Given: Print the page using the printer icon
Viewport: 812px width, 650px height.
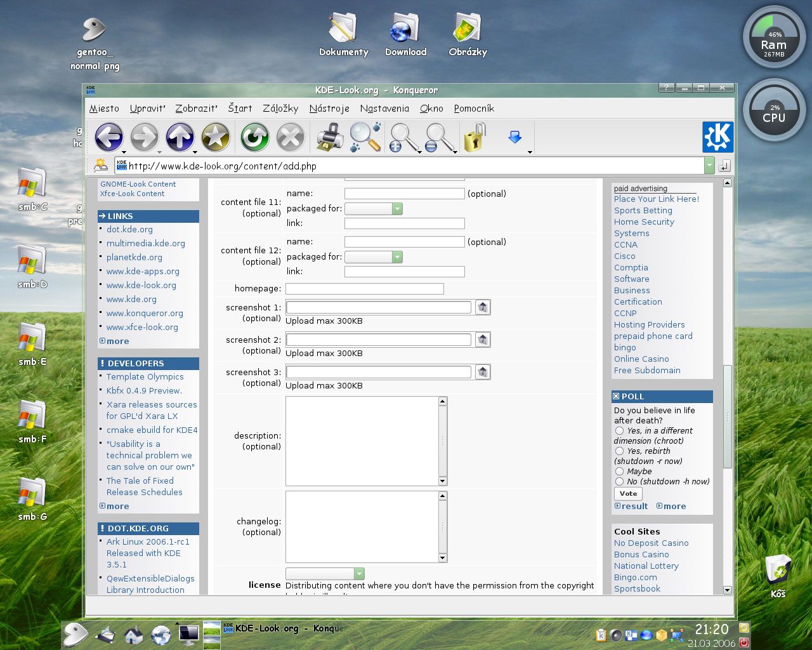Looking at the screenshot, I should pyautogui.click(x=329, y=137).
